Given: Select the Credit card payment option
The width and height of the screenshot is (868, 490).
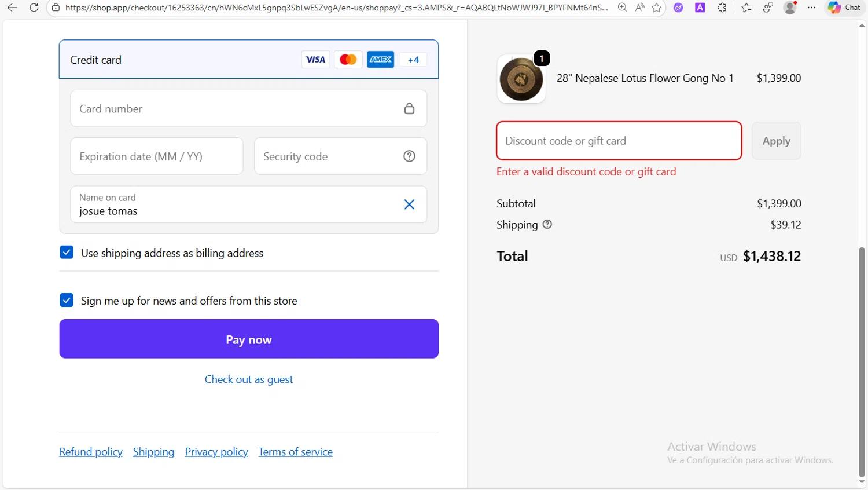Looking at the screenshot, I should pyautogui.click(x=249, y=59).
